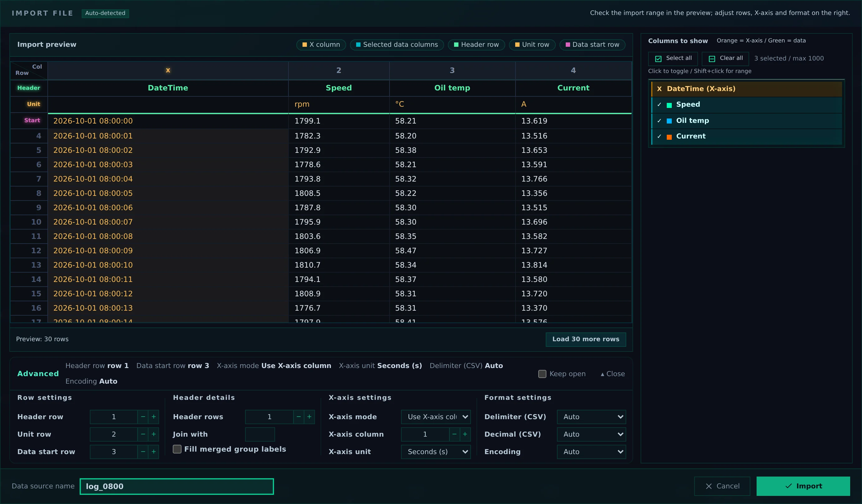Select DateTime (X-axis) list entry
This screenshot has height=504, width=862.
[747, 89]
